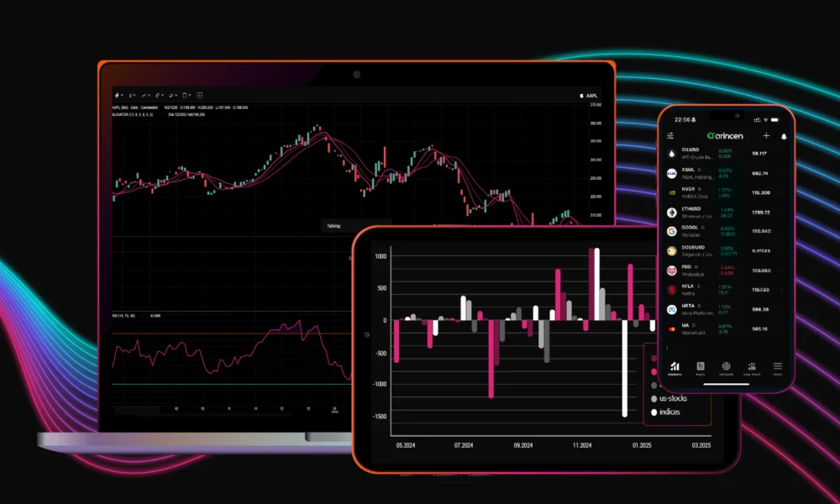
Task: Tap the PDD Pinduoduo logo icon
Action: (672, 270)
